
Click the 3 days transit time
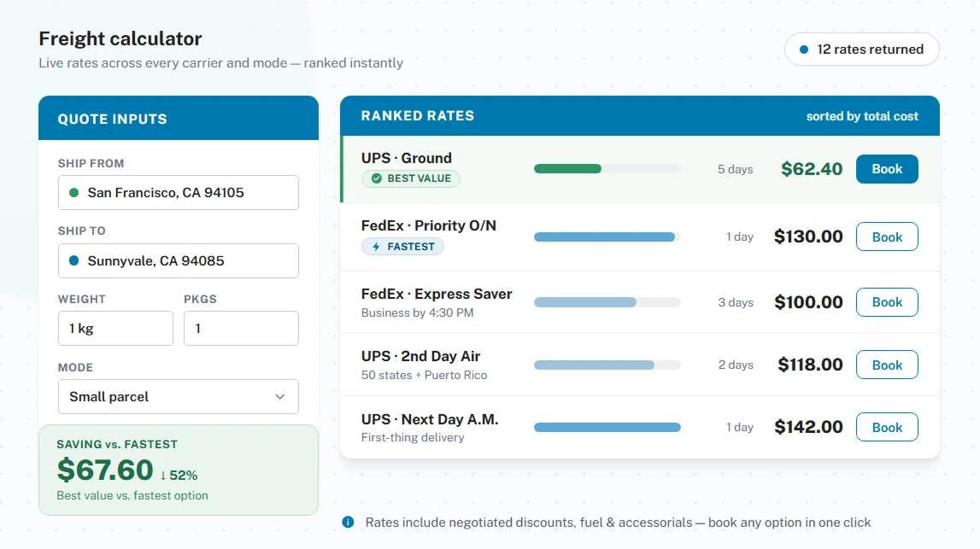pyautogui.click(x=735, y=302)
